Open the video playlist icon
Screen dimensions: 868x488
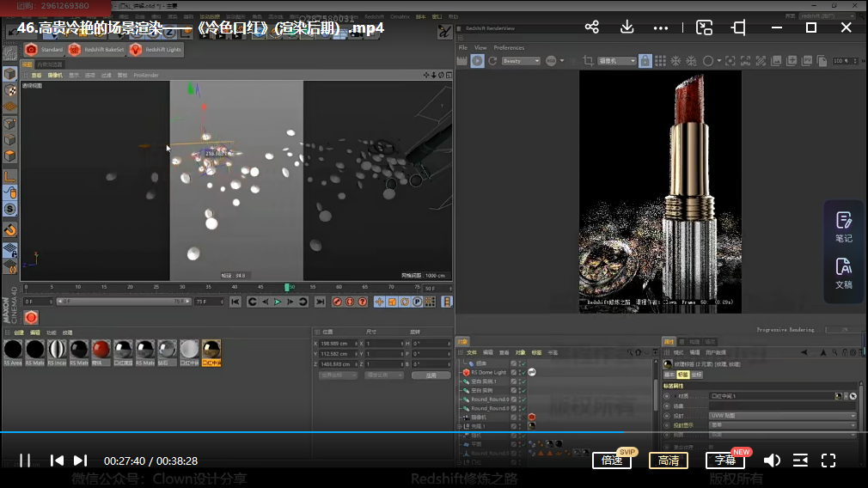point(800,461)
